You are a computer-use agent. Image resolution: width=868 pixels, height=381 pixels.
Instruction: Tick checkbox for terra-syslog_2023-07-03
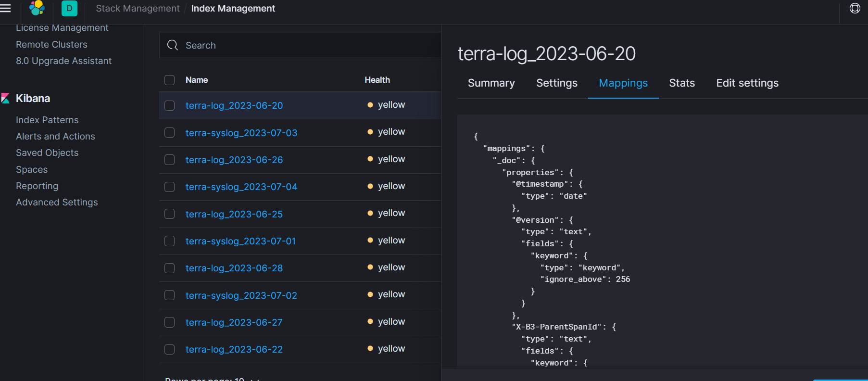(x=170, y=132)
